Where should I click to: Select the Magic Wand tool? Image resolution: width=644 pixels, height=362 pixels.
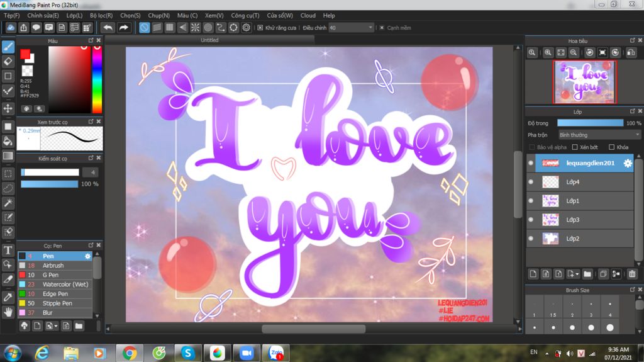point(8,203)
